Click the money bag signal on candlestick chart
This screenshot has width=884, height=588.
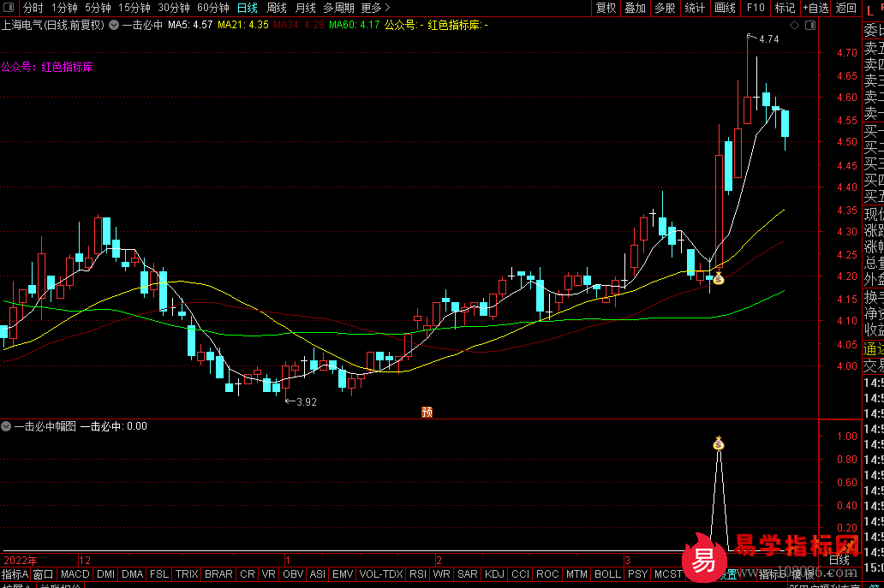click(718, 278)
